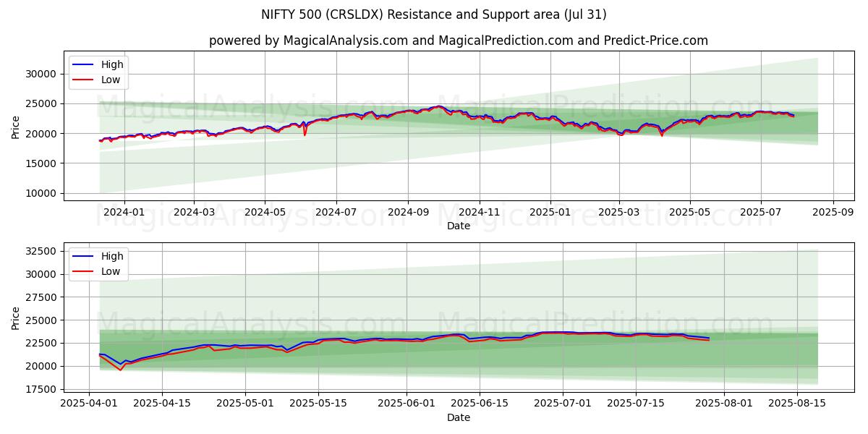868x434 pixels.
Task: Click the top chart x-axis tick '2025-09'
Action: coord(833,212)
